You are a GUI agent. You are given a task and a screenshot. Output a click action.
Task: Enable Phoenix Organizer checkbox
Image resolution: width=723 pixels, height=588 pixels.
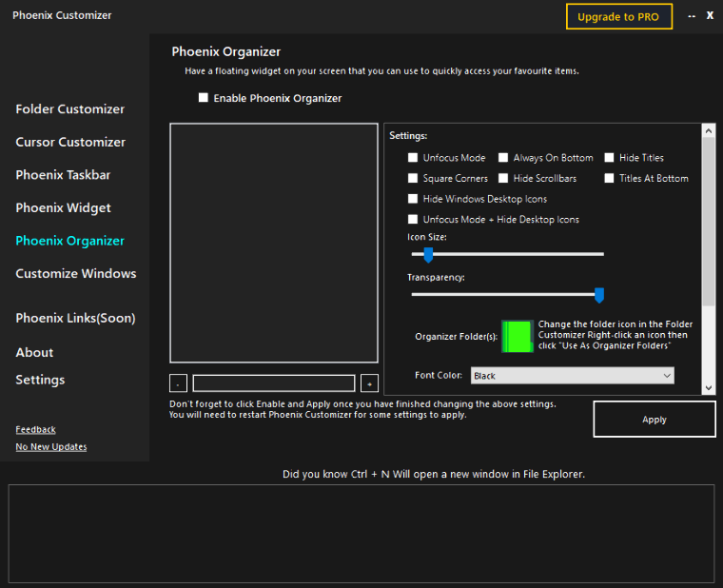[x=204, y=98]
